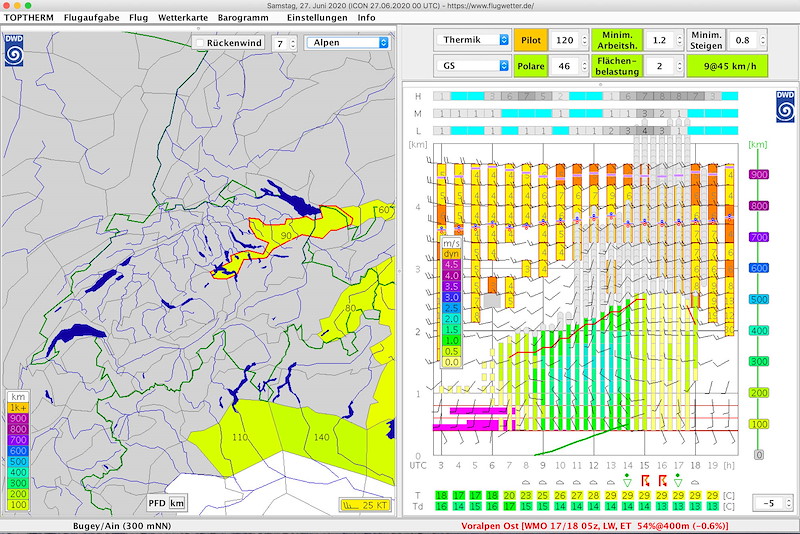Adjust the Minim. Arbeitsh. stepper at 1.2

coord(680,40)
